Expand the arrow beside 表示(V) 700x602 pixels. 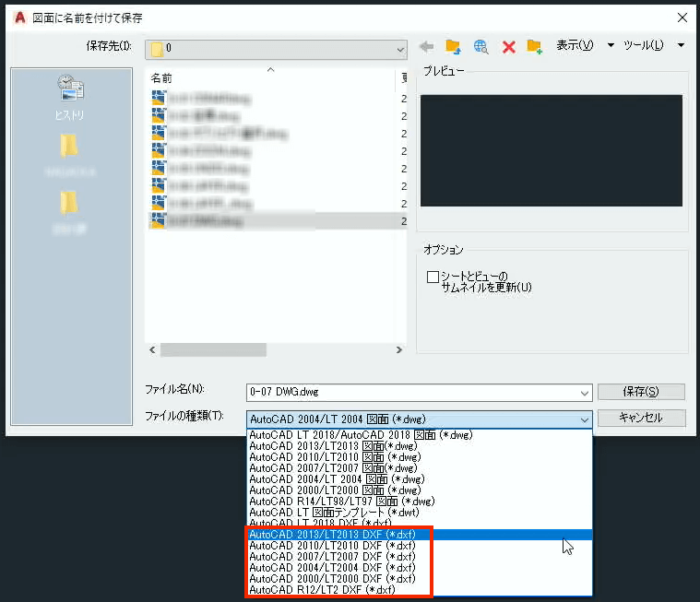click(x=611, y=45)
